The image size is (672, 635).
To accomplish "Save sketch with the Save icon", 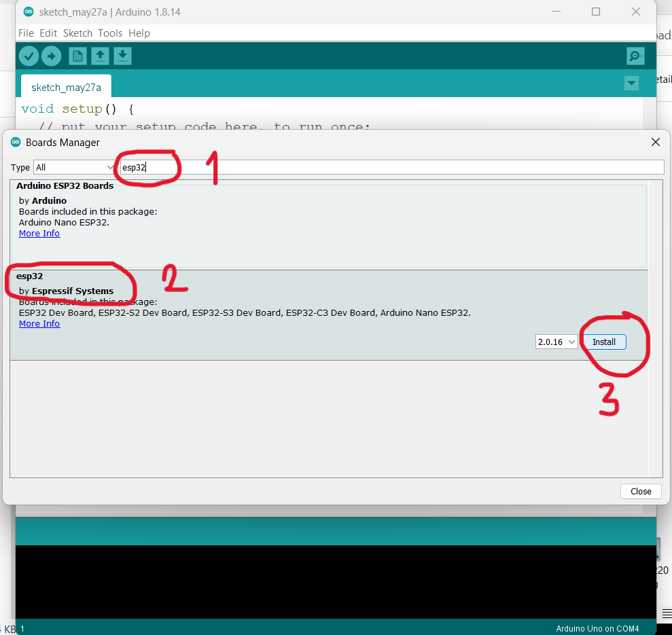I will coord(122,56).
